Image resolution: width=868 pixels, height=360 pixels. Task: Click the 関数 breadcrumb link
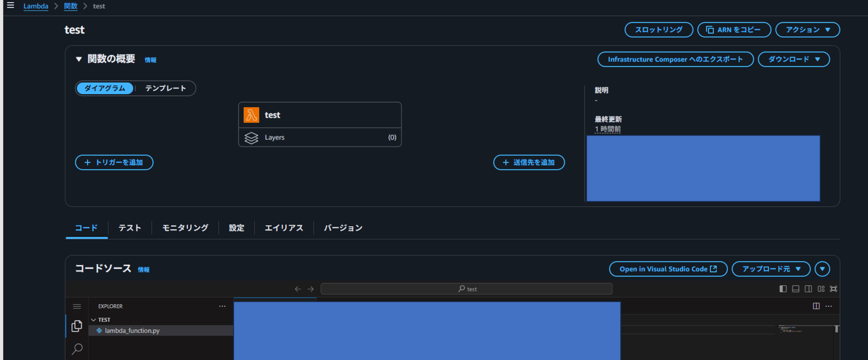tap(71, 6)
